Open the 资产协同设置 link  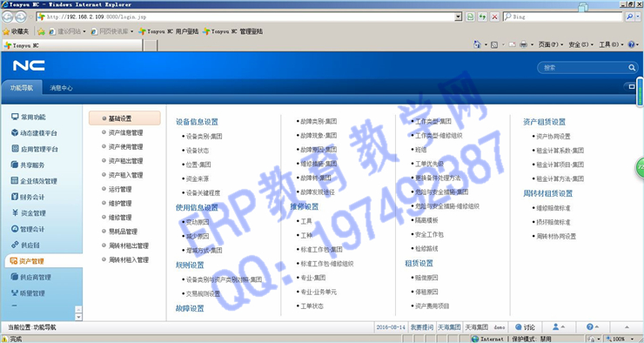553,137
